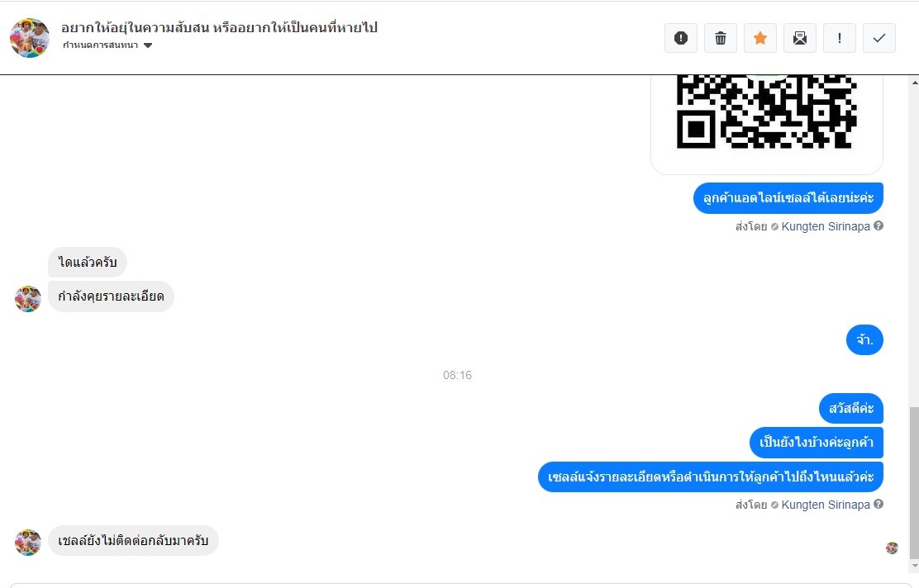Image resolution: width=919 pixels, height=588 pixels.
Task: Select the blue จ้า. message bubble
Action: click(x=864, y=339)
